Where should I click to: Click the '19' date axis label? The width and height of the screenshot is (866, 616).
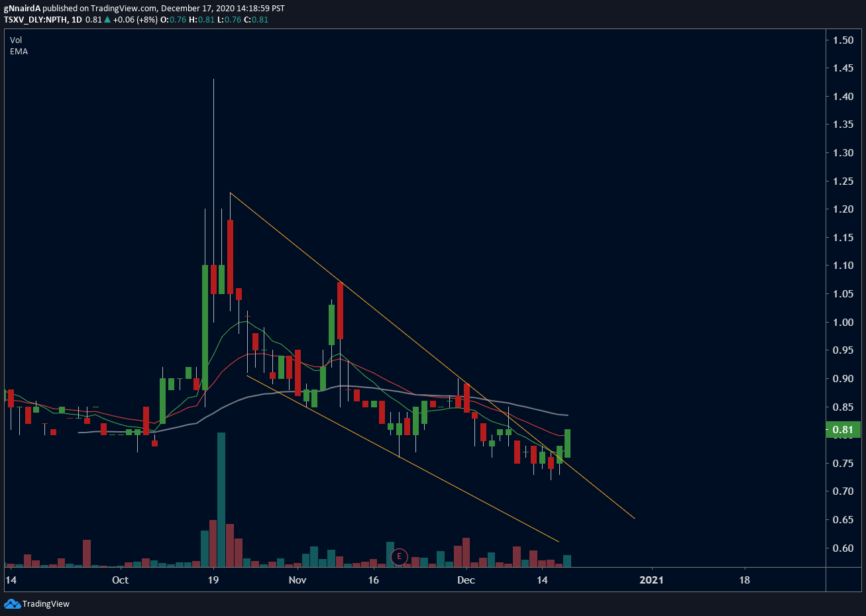pyautogui.click(x=213, y=580)
